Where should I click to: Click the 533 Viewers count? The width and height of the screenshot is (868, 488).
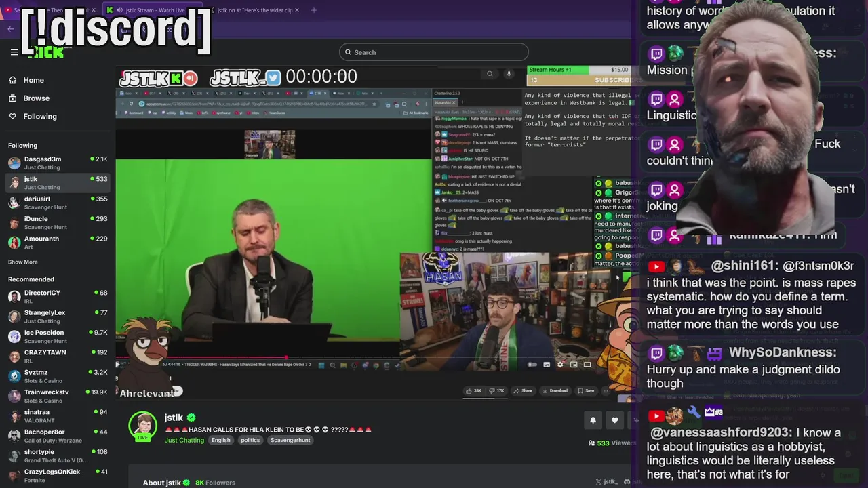pyautogui.click(x=612, y=443)
